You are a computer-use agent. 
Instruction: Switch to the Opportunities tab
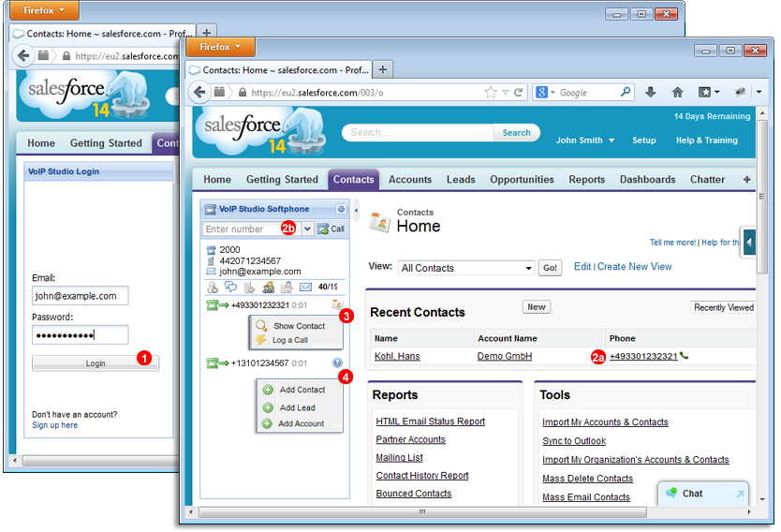click(x=522, y=179)
